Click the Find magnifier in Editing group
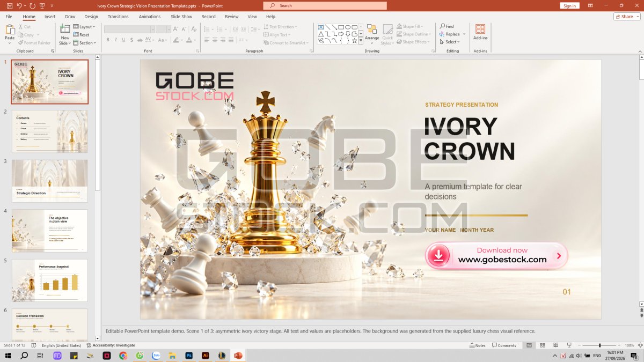This screenshot has width=644, height=362. pyautogui.click(x=447, y=26)
